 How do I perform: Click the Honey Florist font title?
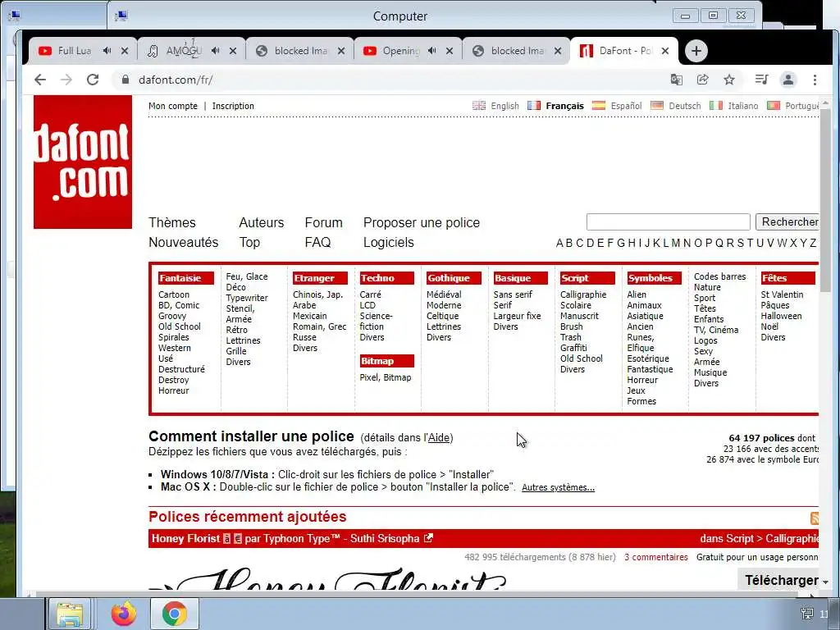[x=185, y=538]
